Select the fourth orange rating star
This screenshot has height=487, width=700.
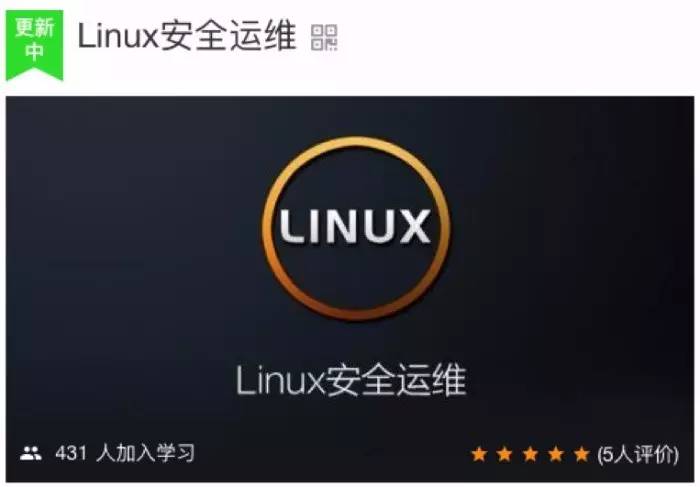pyautogui.click(x=556, y=454)
